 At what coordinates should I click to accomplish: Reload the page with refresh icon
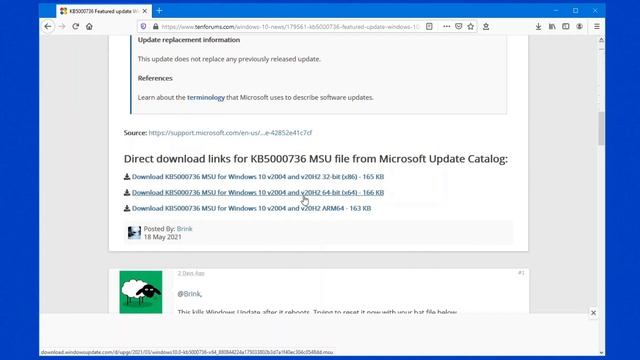point(76,27)
